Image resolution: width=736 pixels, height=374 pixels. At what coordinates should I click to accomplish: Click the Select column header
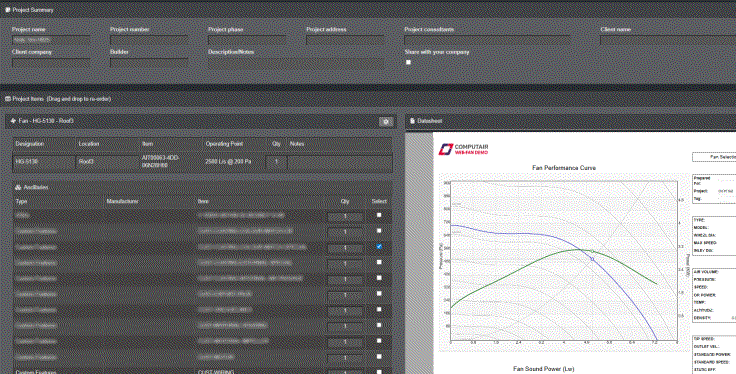[379, 201]
